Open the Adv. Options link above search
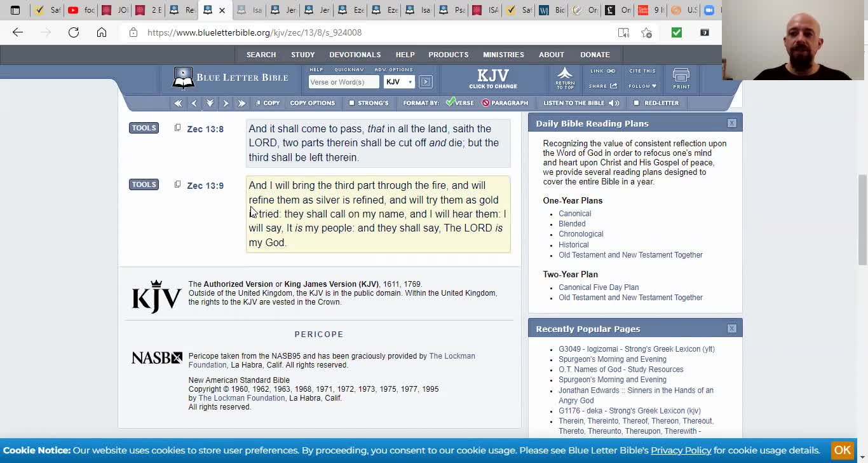868x463 pixels. click(393, 69)
